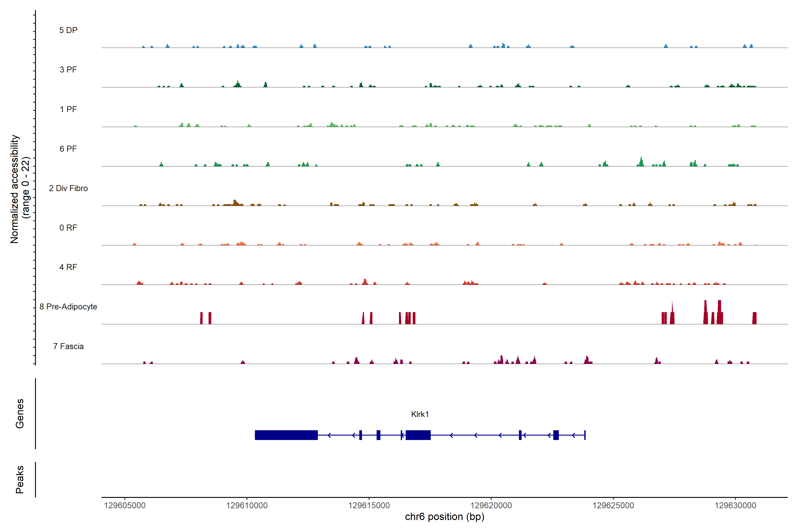This screenshot has height=532, width=798.
Task: Click the chr6 position (bp) axis title
Action: 444,517
